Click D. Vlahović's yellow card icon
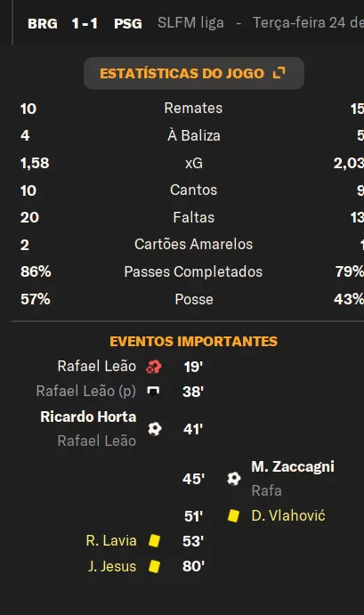 pyautogui.click(x=233, y=516)
